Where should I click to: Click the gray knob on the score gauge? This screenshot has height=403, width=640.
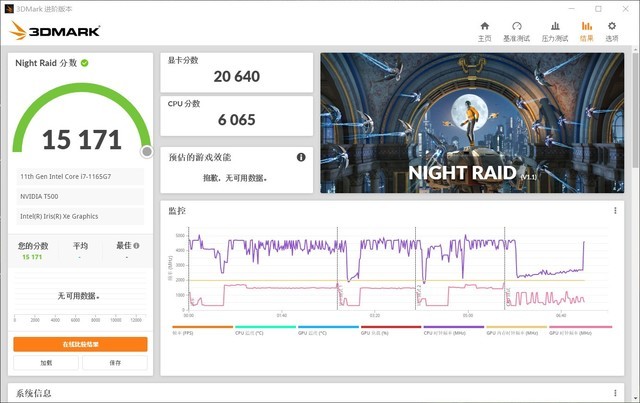[147, 151]
